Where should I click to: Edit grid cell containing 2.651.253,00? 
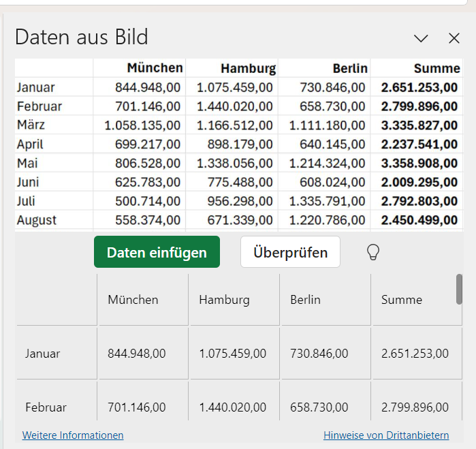click(417, 354)
